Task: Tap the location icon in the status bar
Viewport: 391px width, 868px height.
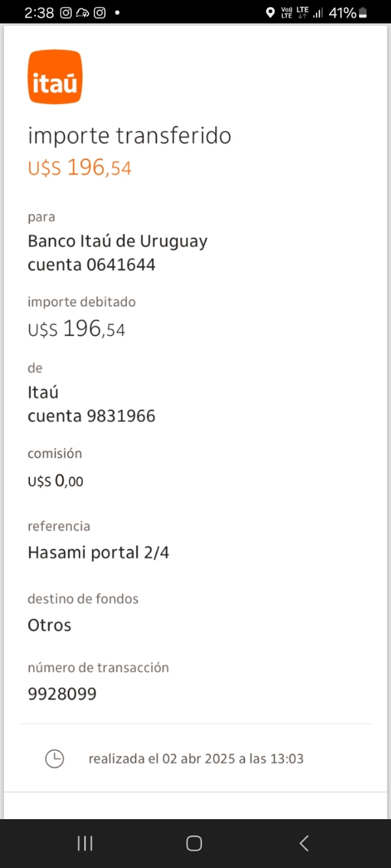Action: (x=270, y=13)
